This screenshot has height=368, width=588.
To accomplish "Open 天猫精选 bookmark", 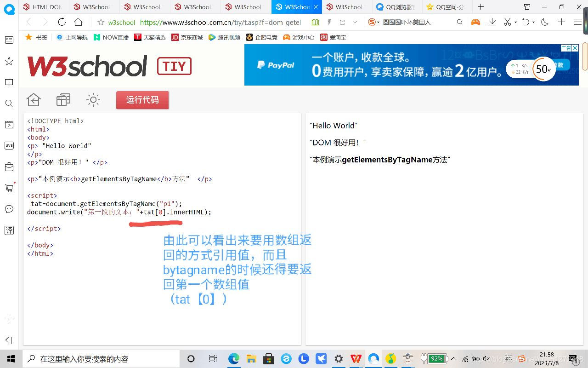I will [x=150, y=37].
